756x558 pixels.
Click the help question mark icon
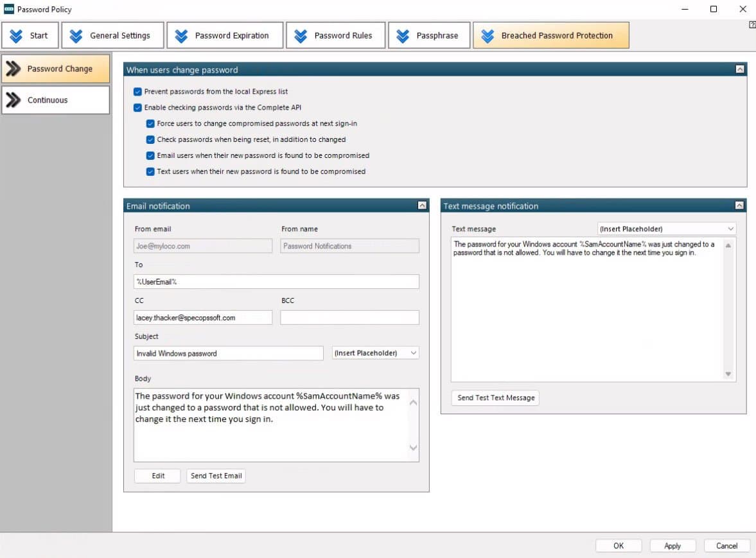point(752,25)
